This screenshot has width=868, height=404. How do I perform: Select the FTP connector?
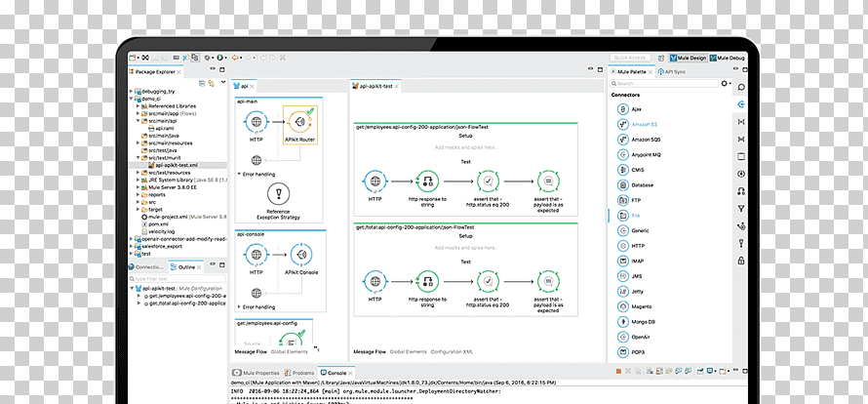629,200
